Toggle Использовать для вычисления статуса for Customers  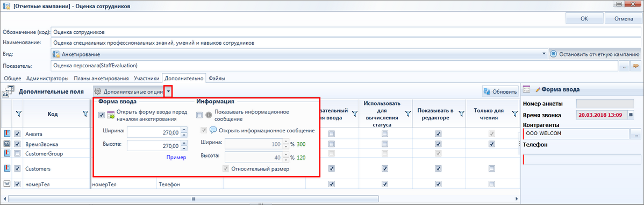click(x=385, y=168)
